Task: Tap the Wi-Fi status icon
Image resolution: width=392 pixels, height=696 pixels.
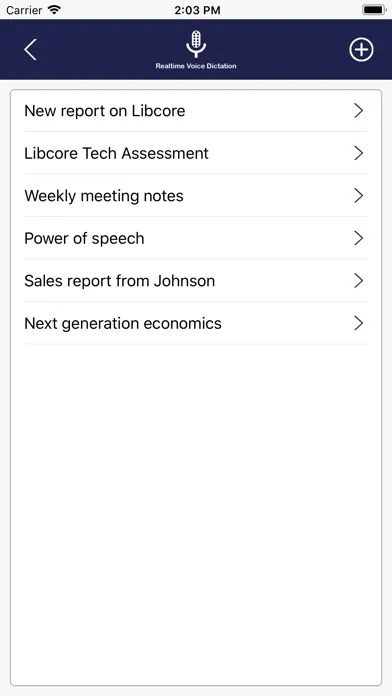Action: [54, 10]
